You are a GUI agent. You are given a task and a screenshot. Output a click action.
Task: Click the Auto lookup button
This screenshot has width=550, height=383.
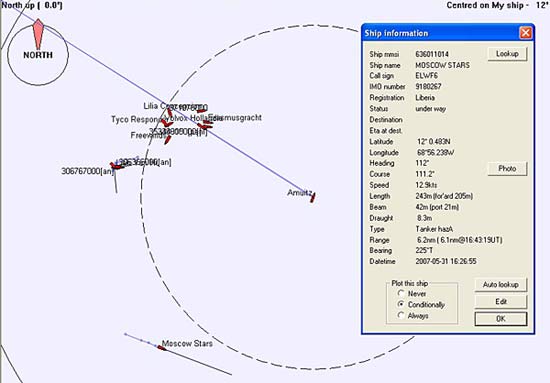click(501, 284)
